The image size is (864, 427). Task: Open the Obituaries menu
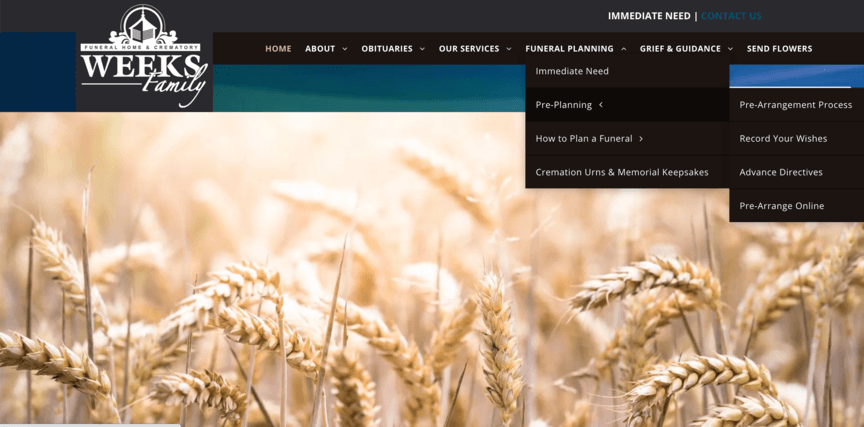(387, 48)
